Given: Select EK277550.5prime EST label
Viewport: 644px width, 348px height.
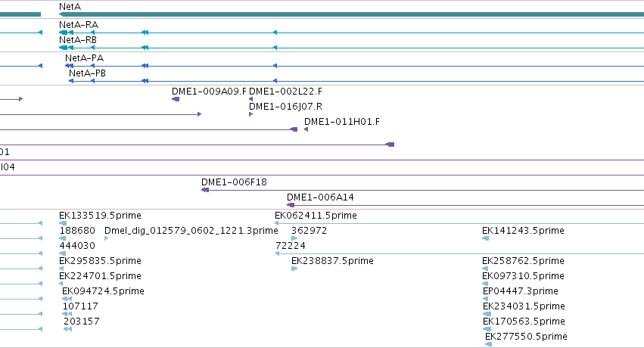Looking at the screenshot, I should click(x=526, y=336).
